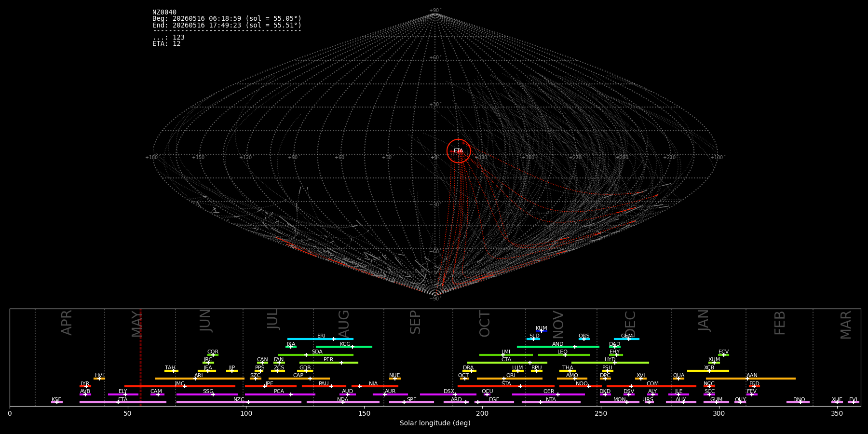Select the AND green shower bar
868x434 pixels.
pyautogui.click(x=558, y=347)
